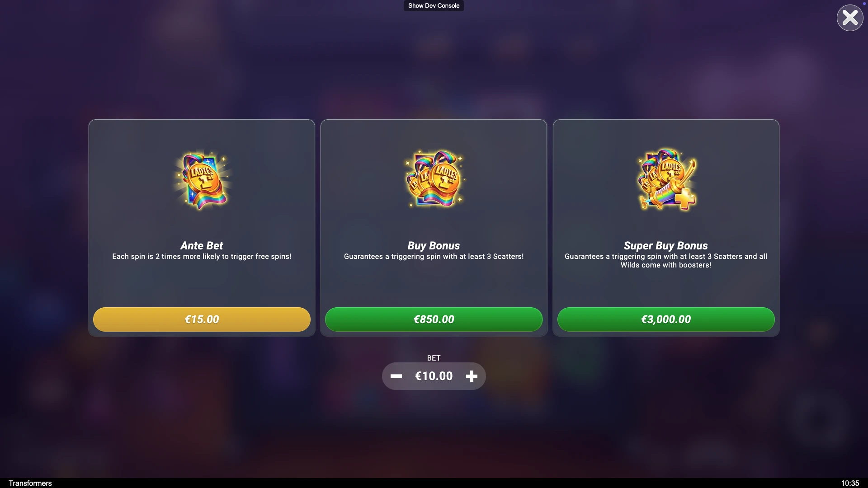This screenshot has height=488, width=868.
Task: Click the Super Buy Bonus syringe medal icon
Action: point(666,179)
